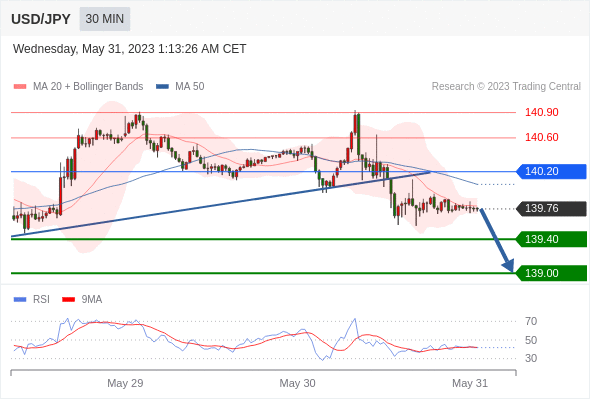This screenshot has width=590, height=400.
Task: Click the RSI 30 level label
Action: 531,358
